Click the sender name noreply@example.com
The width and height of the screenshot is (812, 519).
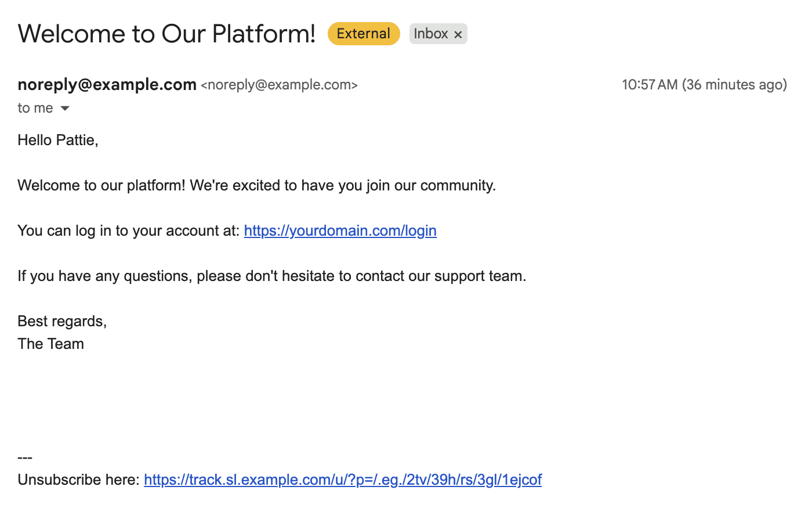point(107,84)
